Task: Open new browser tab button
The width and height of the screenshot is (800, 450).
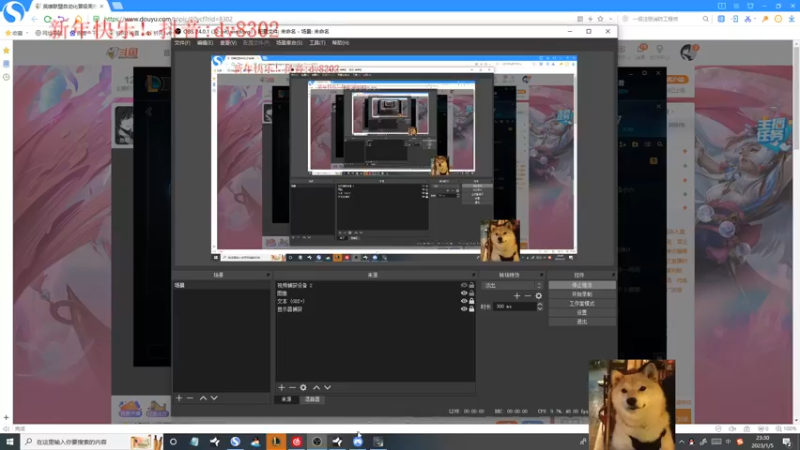Action: pyautogui.click(x=117, y=6)
